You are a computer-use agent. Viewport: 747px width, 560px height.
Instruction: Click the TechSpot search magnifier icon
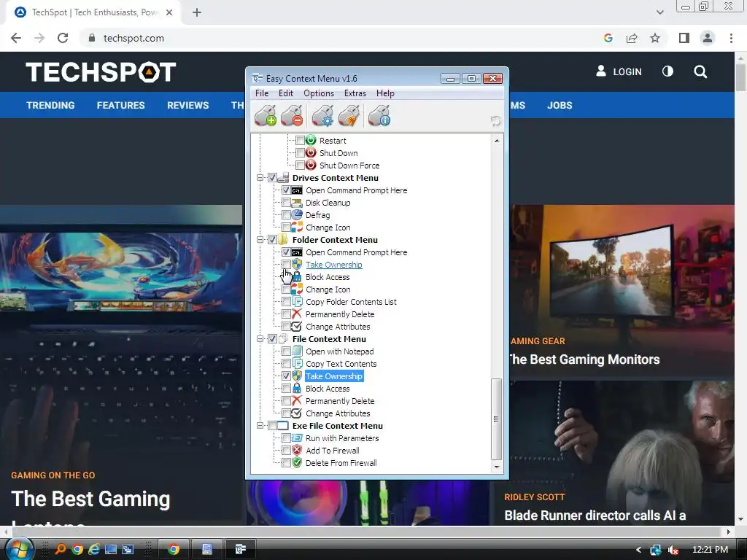pyautogui.click(x=700, y=71)
